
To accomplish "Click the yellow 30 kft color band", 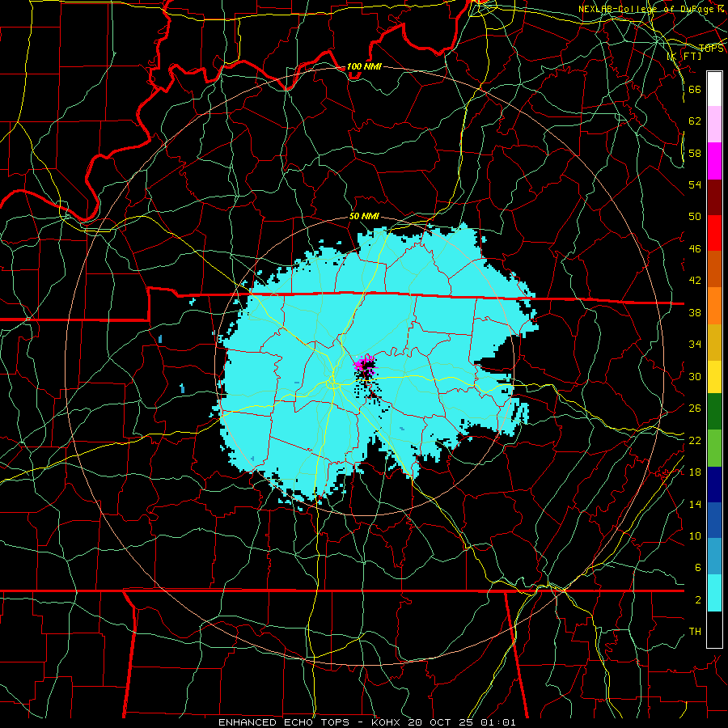I will [714, 377].
